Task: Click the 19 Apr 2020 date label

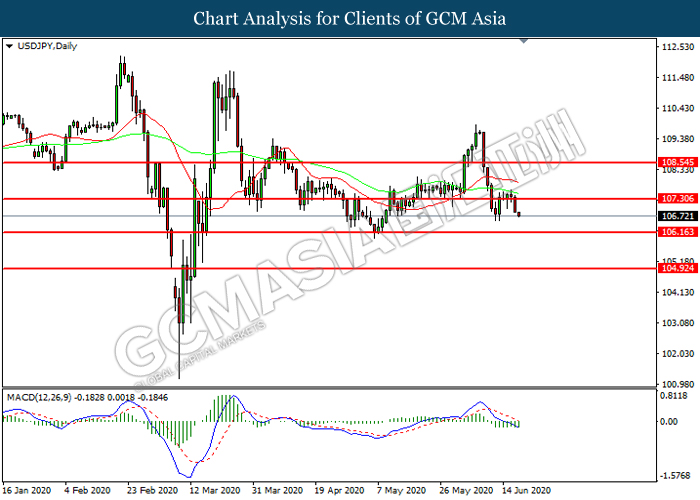Action: 339,491
